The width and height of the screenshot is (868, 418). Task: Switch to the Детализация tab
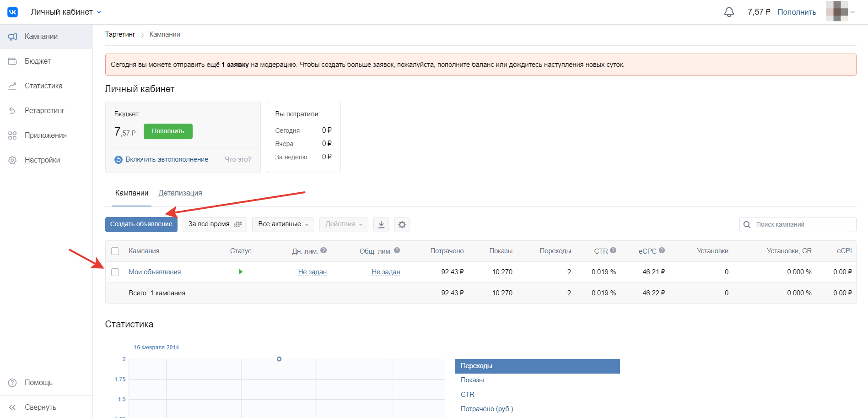tap(180, 193)
